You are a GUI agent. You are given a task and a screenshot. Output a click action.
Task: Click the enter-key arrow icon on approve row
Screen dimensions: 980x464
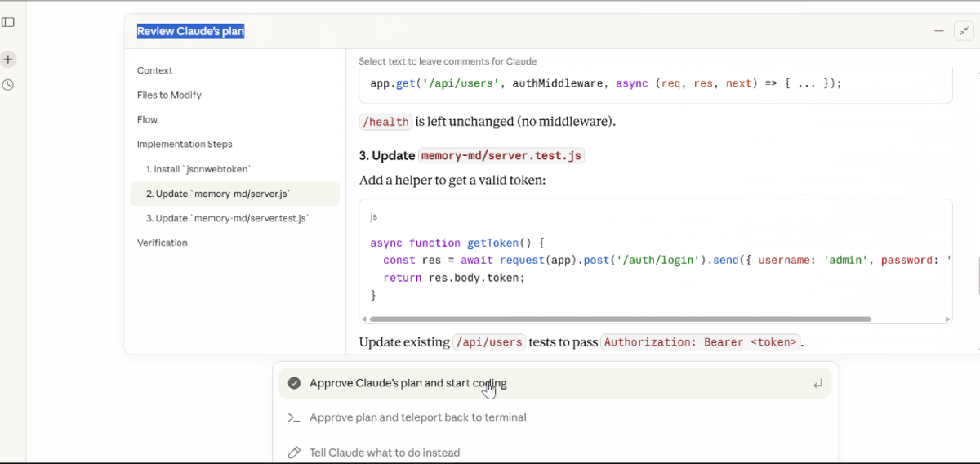pyautogui.click(x=817, y=384)
